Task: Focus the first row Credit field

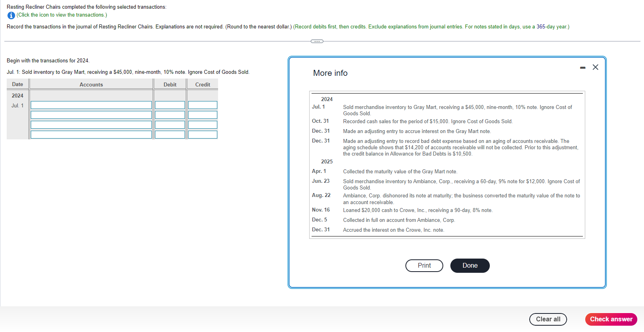Action: (203, 105)
